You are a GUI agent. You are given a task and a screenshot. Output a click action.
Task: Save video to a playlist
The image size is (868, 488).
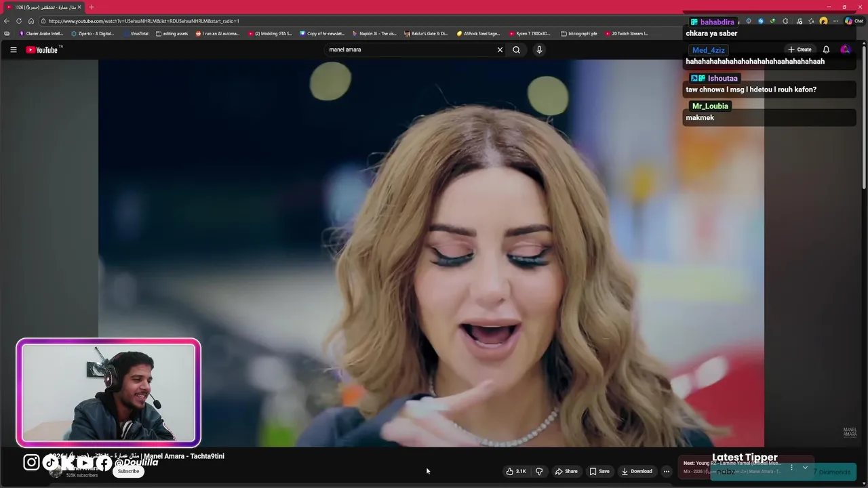click(x=599, y=471)
